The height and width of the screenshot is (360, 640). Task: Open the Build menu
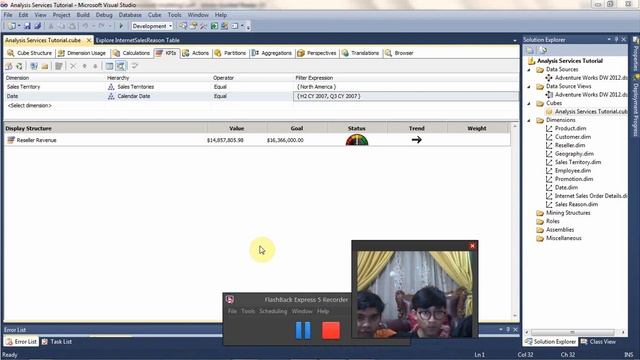[83, 15]
